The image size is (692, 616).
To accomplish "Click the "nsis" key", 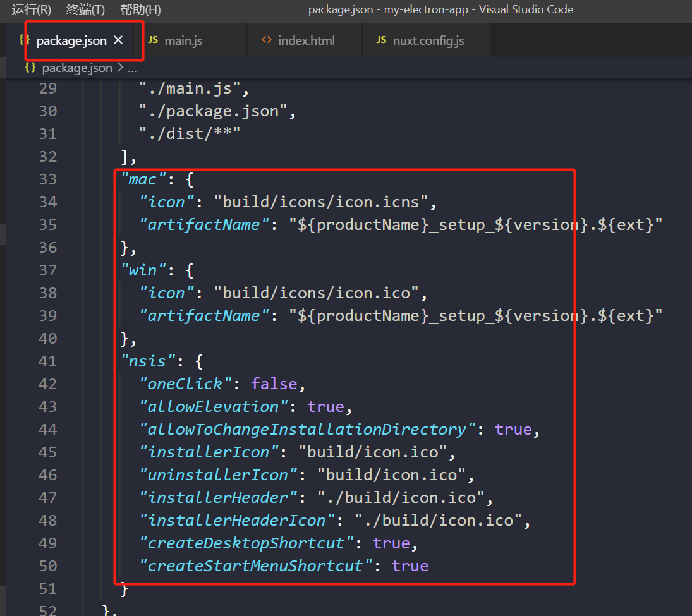I will (149, 361).
